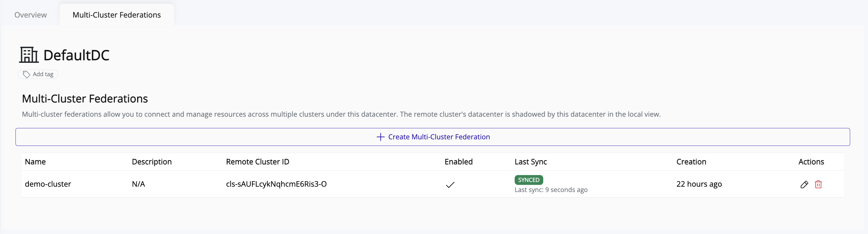Click the plus icon for creating a federation
This screenshot has width=868, height=234.
coord(380,137)
